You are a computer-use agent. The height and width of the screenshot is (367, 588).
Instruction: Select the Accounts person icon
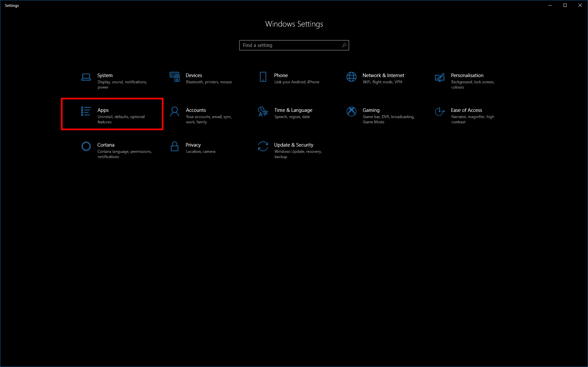(175, 112)
